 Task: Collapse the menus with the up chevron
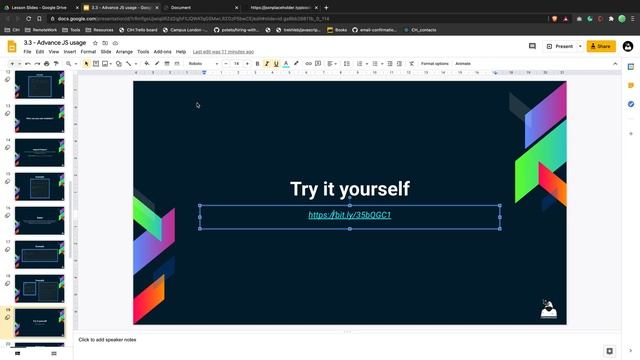click(615, 64)
